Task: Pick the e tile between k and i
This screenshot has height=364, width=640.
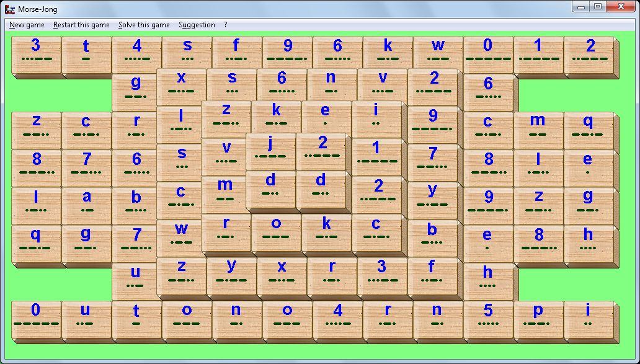Action: pos(327,118)
